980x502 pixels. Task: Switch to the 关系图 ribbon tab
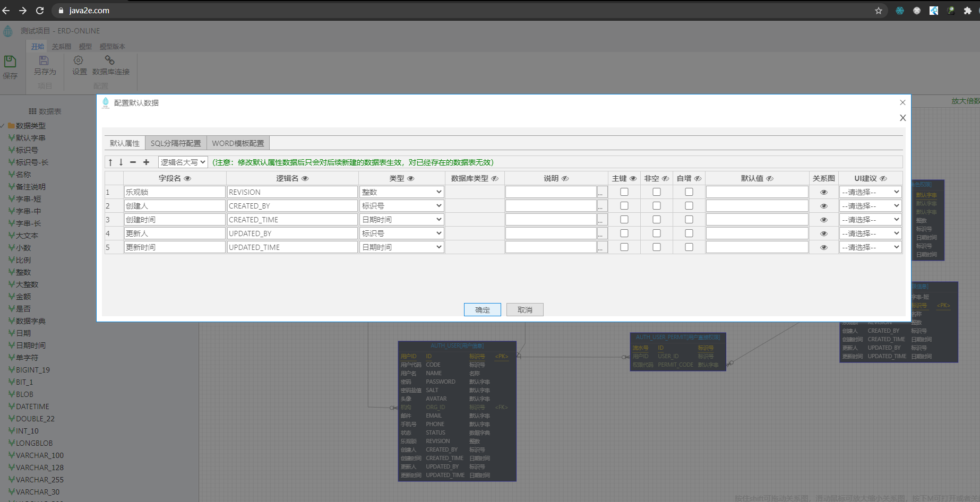point(61,46)
